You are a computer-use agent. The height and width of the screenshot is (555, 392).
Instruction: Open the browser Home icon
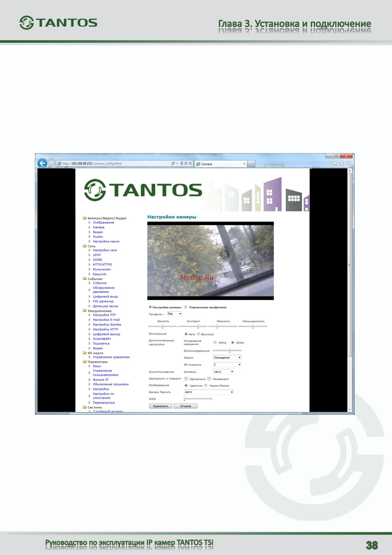[x=335, y=163]
